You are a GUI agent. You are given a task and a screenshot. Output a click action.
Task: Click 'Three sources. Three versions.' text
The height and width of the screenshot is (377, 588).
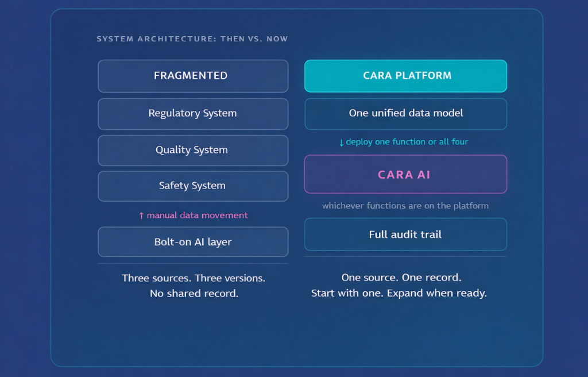coord(193,278)
